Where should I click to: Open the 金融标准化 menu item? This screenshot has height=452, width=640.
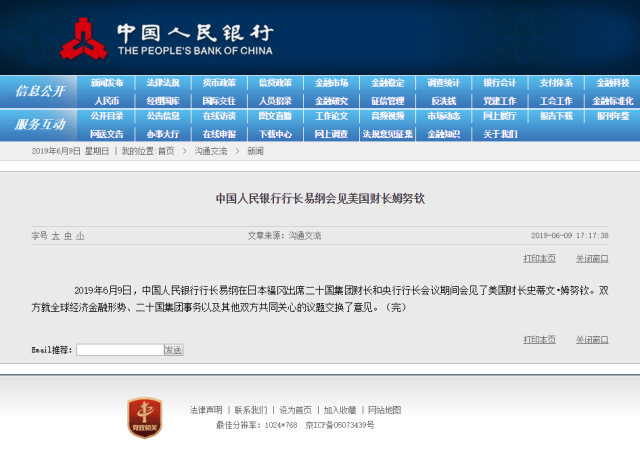coord(613,101)
